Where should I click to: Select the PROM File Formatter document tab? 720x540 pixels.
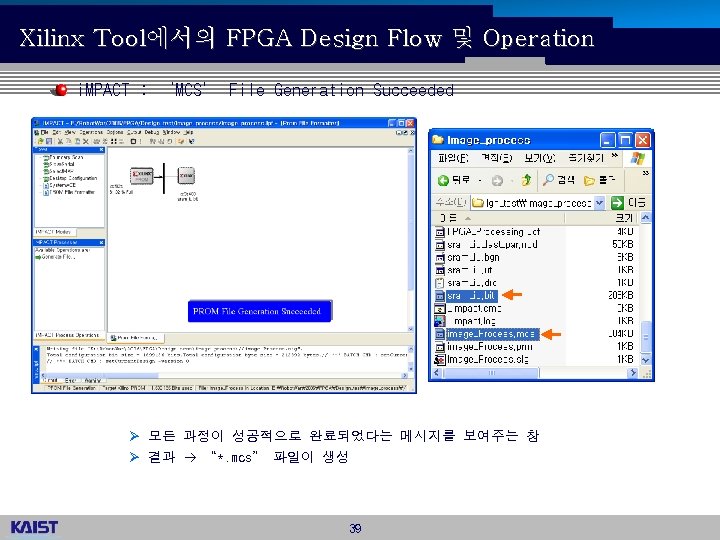click(x=135, y=338)
